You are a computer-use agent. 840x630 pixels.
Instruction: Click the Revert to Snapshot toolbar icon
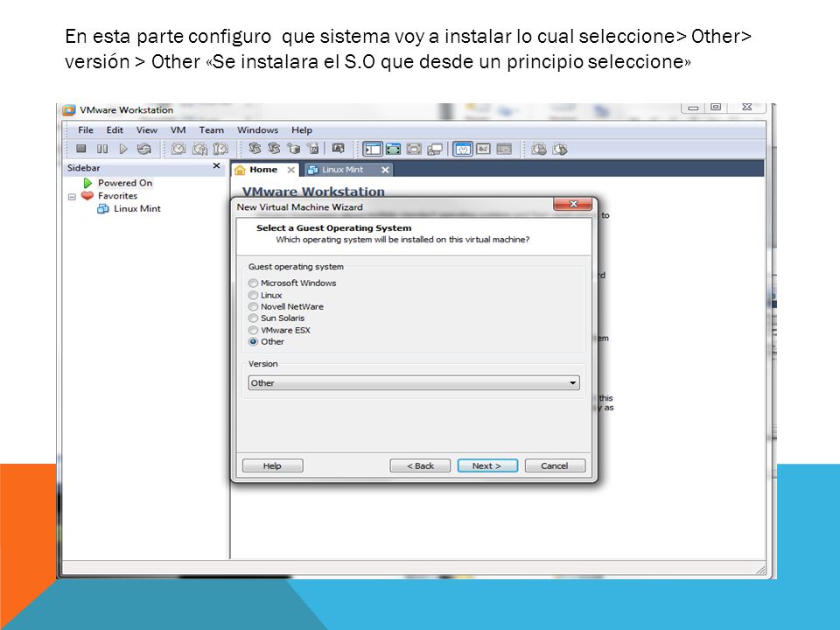(x=199, y=149)
